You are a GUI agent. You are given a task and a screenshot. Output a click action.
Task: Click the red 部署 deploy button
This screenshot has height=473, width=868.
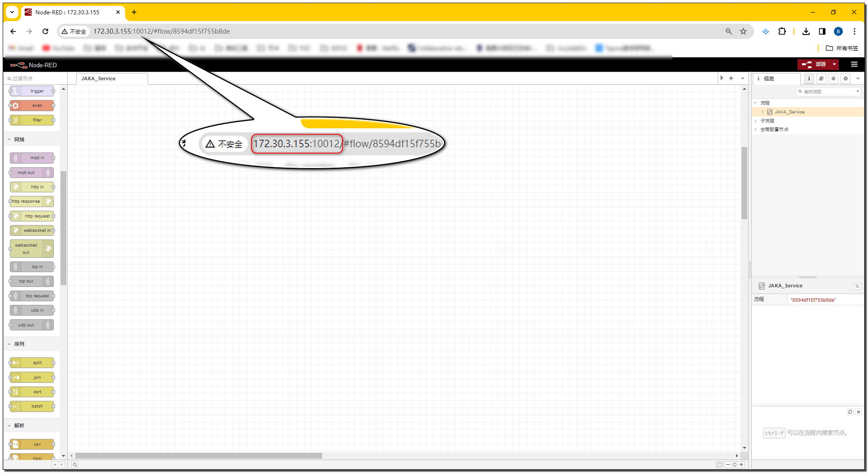(x=814, y=65)
